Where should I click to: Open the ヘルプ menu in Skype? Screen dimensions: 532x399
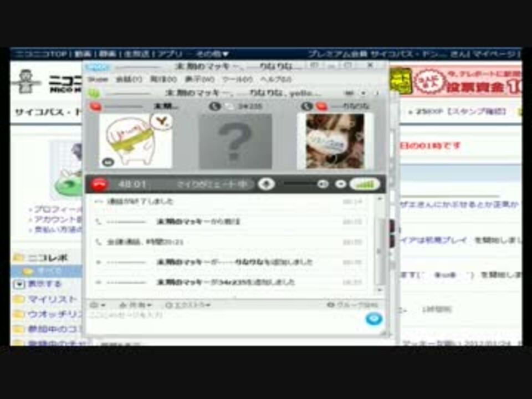click(x=276, y=79)
